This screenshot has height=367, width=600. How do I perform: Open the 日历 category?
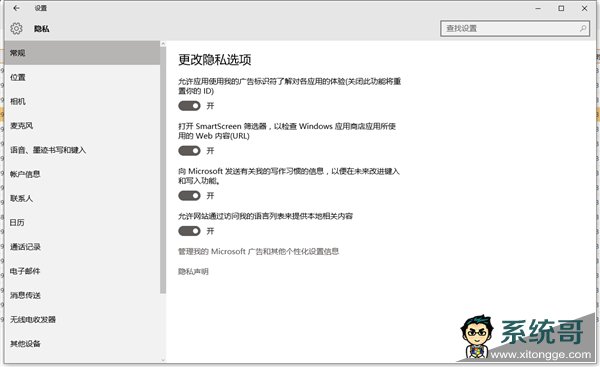tap(82, 222)
